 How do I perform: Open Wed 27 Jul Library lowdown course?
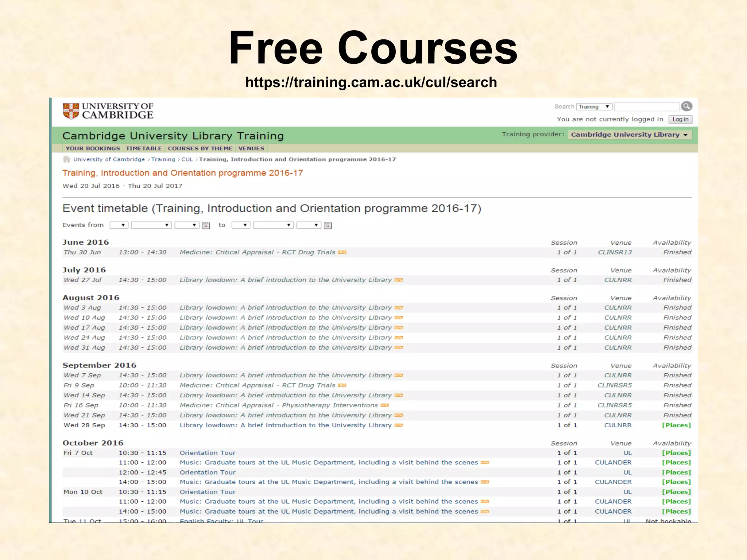pos(286,280)
